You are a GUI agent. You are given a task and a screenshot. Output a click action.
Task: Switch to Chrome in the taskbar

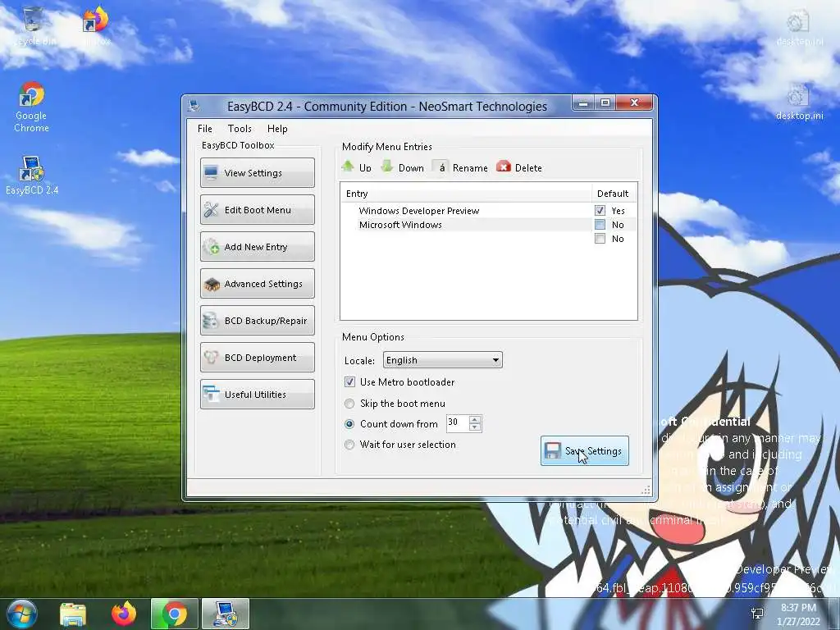click(175, 614)
